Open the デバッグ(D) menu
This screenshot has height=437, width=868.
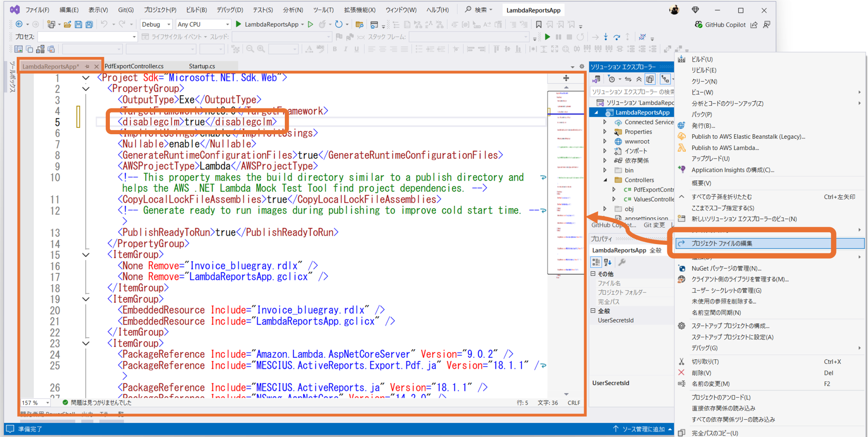pyautogui.click(x=230, y=9)
